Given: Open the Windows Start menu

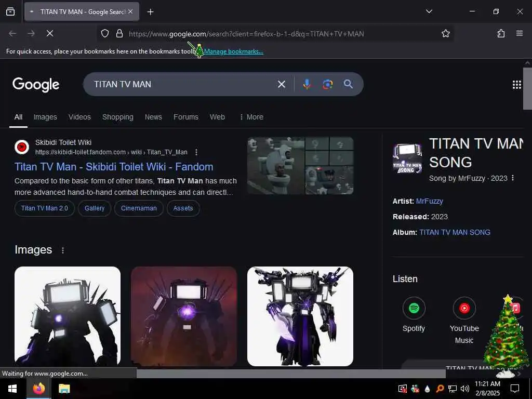Looking at the screenshot, I should tap(13, 389).
